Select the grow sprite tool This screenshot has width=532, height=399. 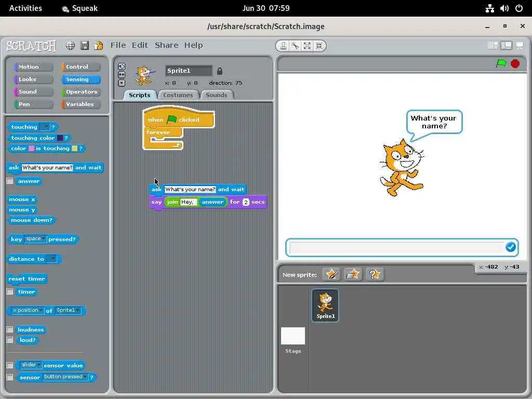[x=307, y=46]
